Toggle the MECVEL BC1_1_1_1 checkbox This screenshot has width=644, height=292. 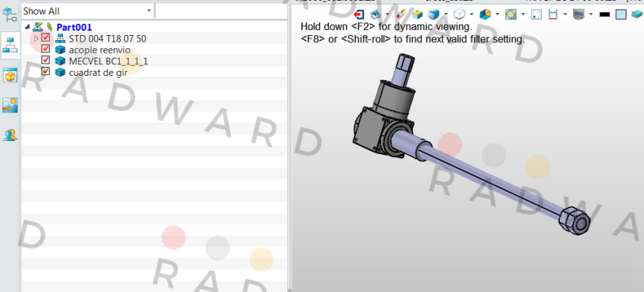pos(45,60)
